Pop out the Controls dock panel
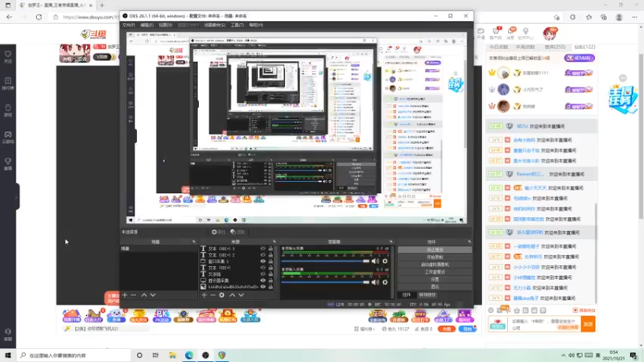Screen dimensions: 644x362 pos(469,242)
